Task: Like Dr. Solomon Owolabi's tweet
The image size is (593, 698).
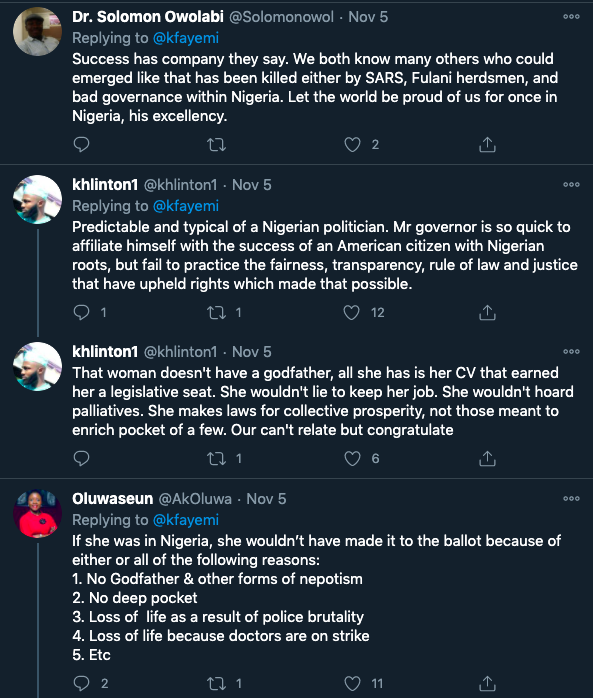Action: [352, 145]
